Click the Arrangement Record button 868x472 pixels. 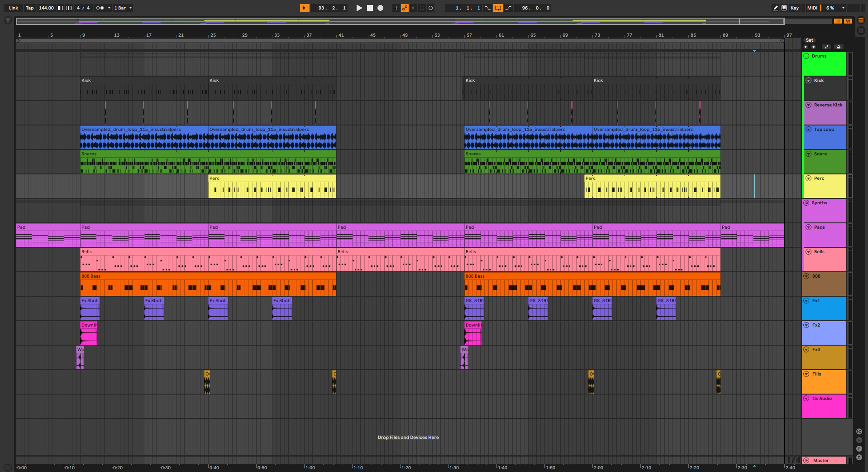click(x=381, y=8)
